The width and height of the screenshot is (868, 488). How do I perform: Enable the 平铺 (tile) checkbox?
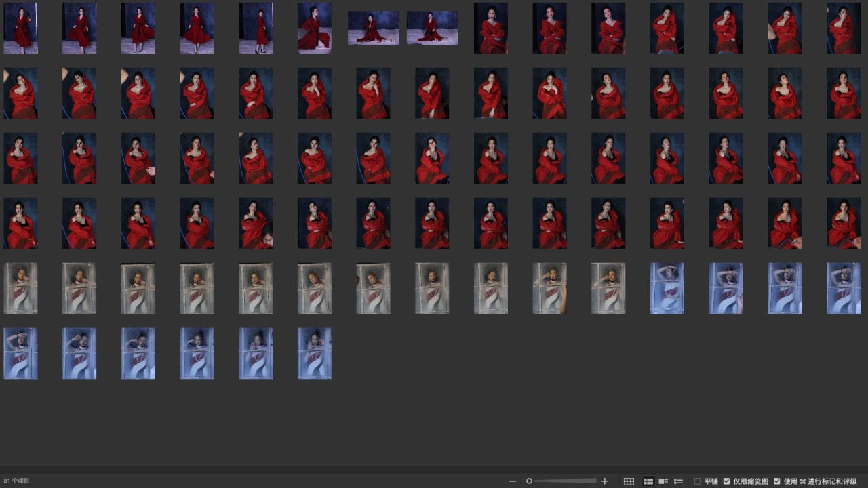pos(697,481)
